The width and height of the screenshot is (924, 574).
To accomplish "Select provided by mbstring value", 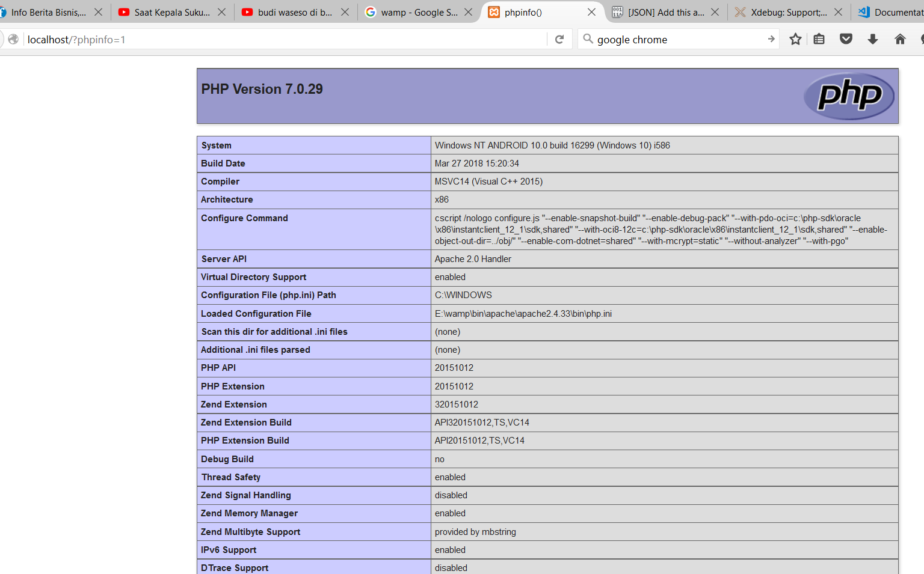I will 475,532.
